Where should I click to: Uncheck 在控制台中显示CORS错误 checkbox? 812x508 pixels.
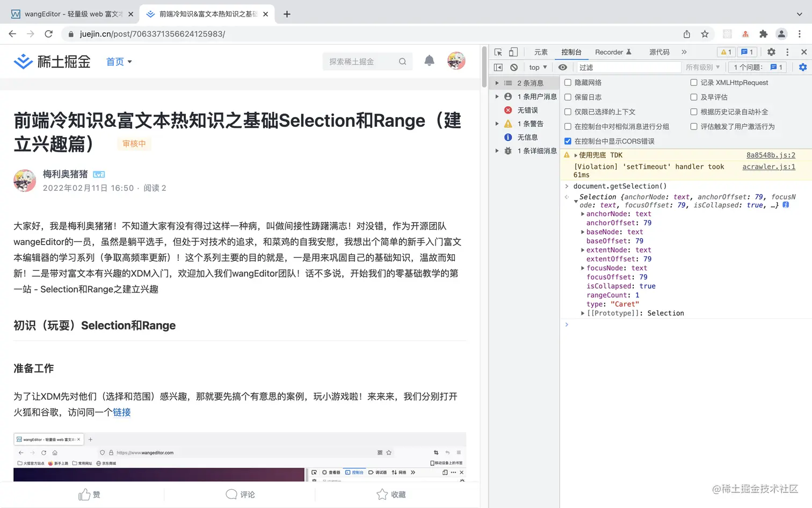click(568, 141)
